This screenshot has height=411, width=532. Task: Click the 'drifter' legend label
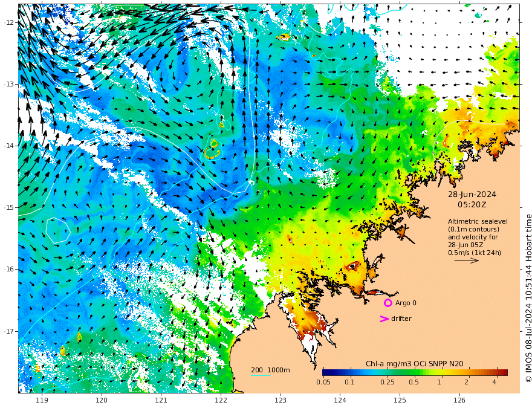[x=401, y=319]
